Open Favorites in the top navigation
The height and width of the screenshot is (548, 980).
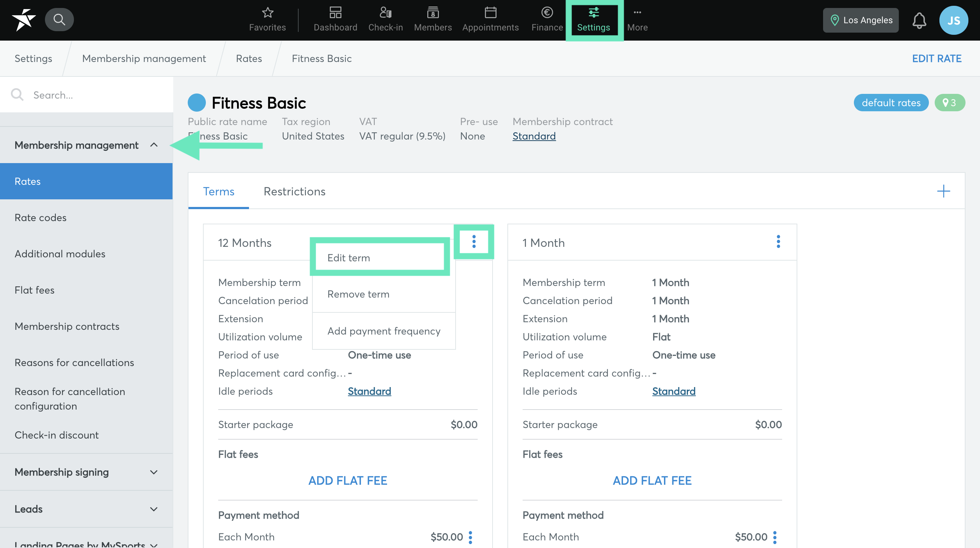(267, 20)
